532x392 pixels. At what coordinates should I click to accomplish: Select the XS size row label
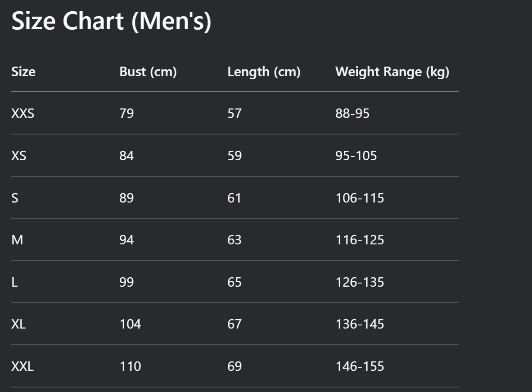coord(18,156)
